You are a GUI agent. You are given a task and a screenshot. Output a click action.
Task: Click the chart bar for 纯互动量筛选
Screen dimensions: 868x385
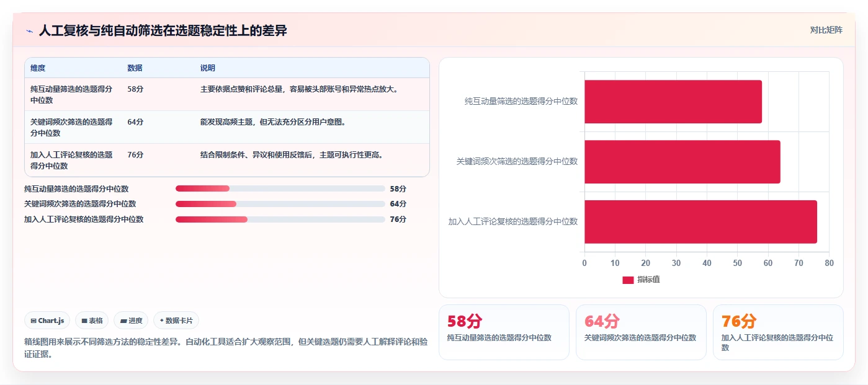point(673,102)
